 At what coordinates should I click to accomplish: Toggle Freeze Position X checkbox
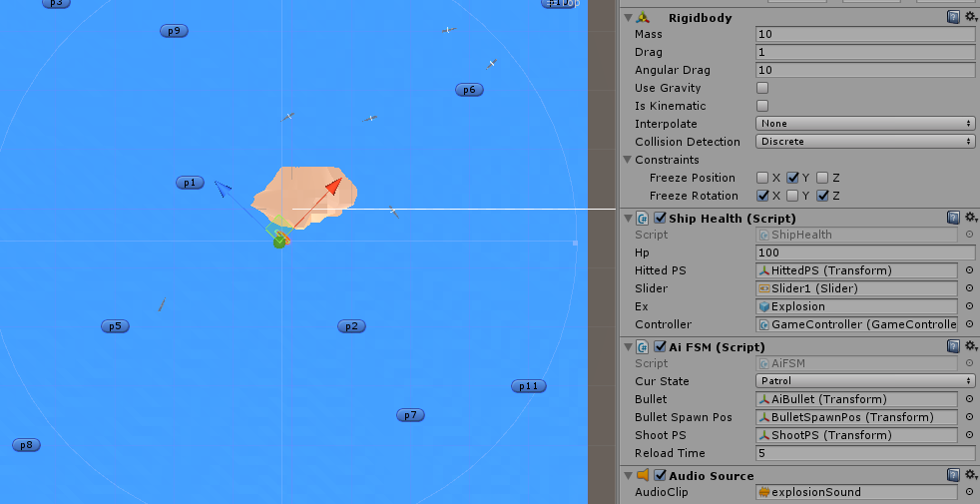(762, 178)
